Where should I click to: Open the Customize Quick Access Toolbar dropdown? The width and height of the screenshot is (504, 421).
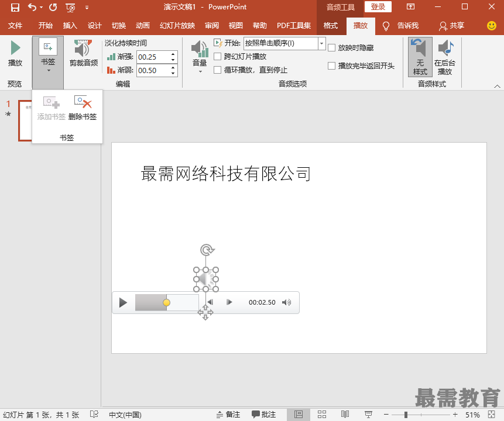coord(87,8)
